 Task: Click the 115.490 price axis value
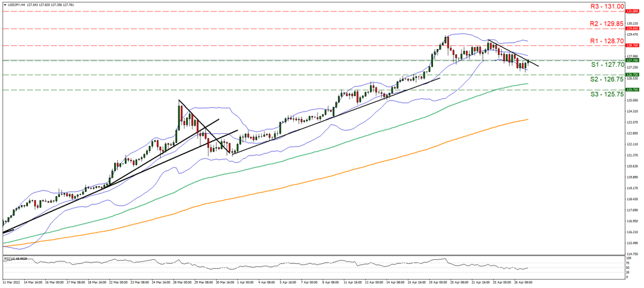(x=632, y=243)
